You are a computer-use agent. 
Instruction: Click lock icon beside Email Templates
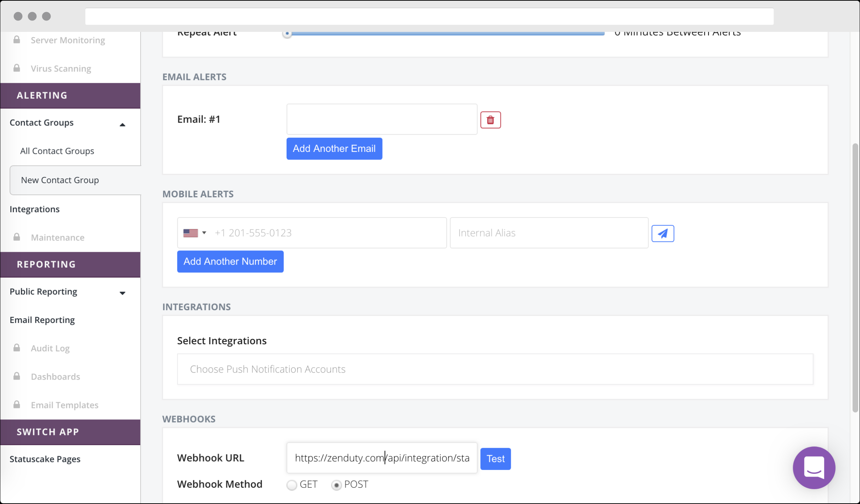[x=17, y=404]
